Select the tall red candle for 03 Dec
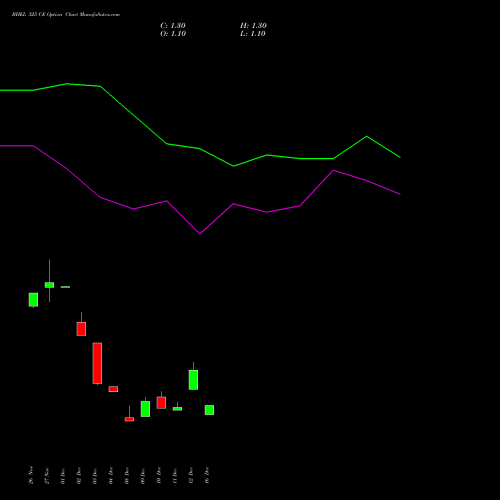This screenshot has width=500, height=500. [x=97, y=363]
